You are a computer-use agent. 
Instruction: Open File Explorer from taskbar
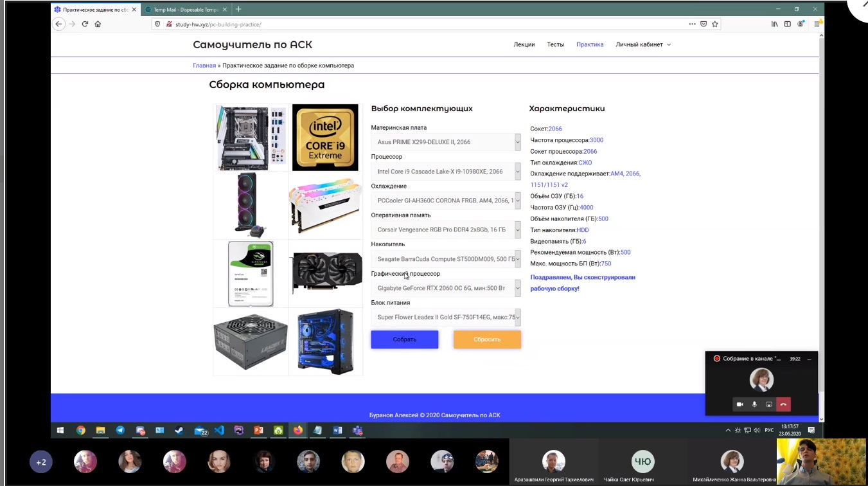pyautogui.click(x=101, y=431)
